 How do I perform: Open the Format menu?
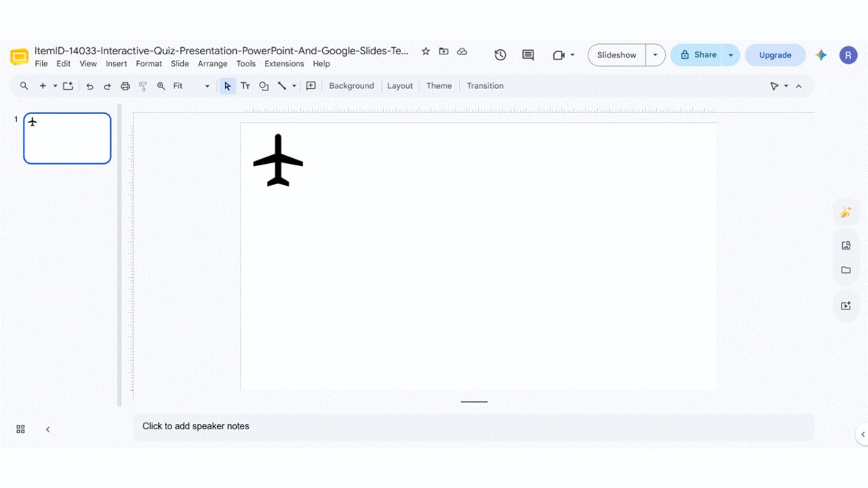[x=149, y=64]
